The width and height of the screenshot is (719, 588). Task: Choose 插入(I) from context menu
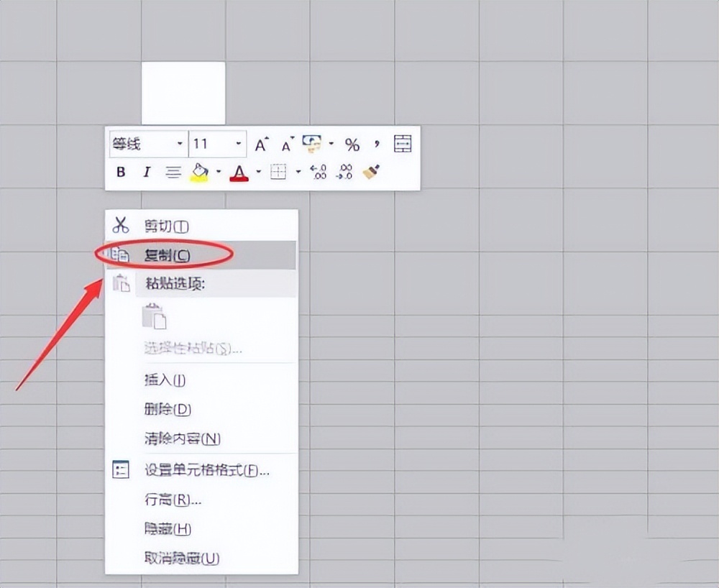(x=201, y=380)
